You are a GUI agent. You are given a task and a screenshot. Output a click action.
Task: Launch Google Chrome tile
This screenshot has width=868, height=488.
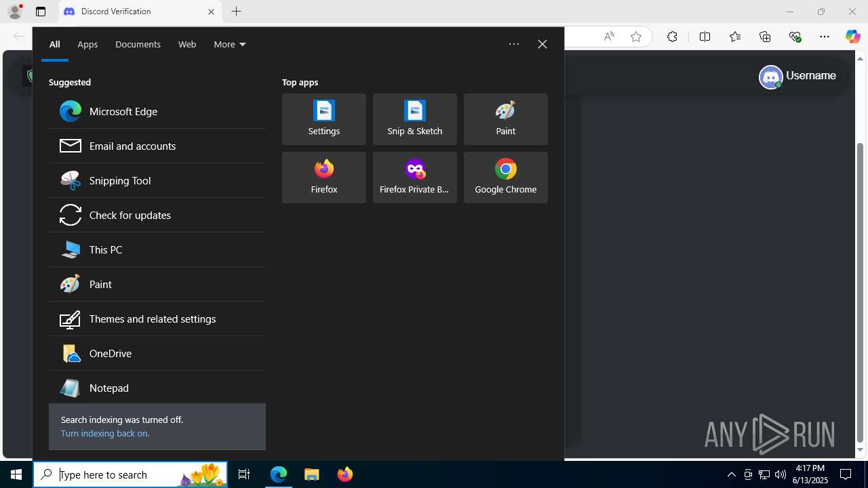pyautogui.click(x=506, y=178)
